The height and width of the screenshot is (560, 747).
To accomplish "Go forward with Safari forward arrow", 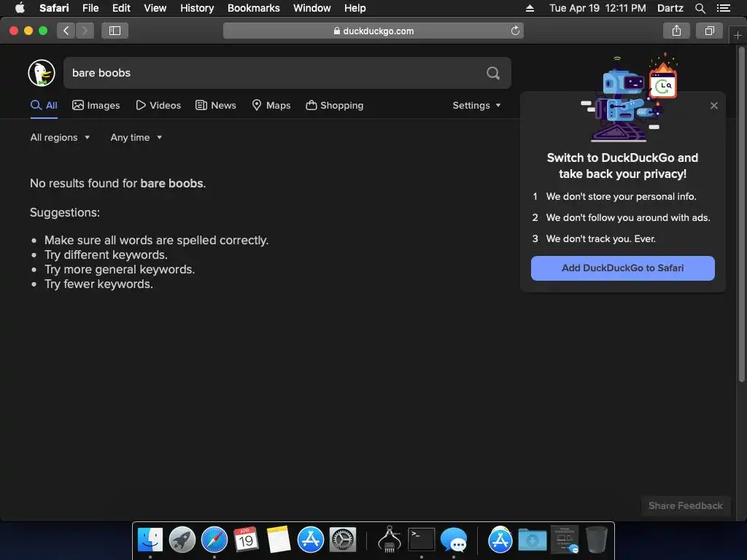I will [85, 31].
